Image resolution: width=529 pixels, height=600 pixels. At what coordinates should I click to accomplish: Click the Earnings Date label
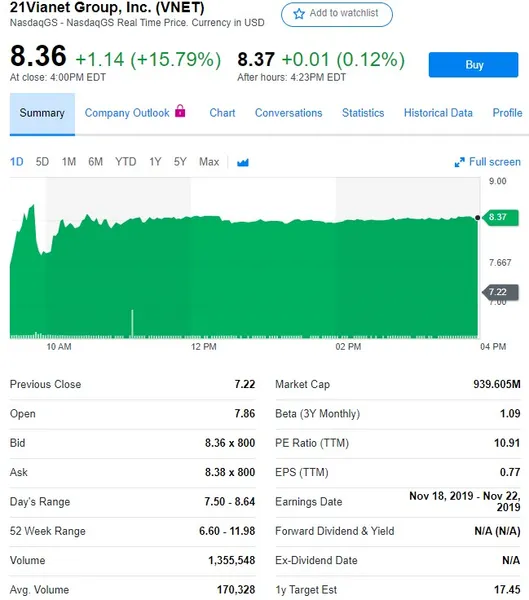click(x=309, y=502)
